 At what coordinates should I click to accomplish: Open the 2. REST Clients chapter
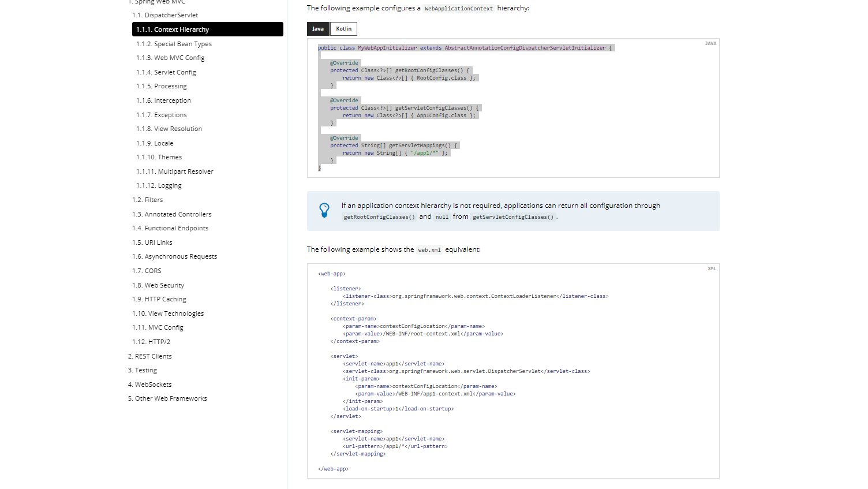pos(150,356)
